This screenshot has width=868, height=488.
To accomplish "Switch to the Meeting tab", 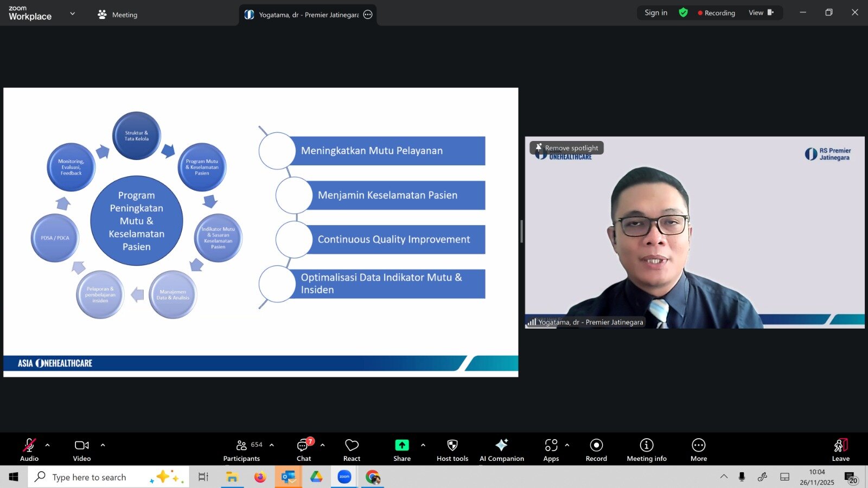I will tap(118, 15).
